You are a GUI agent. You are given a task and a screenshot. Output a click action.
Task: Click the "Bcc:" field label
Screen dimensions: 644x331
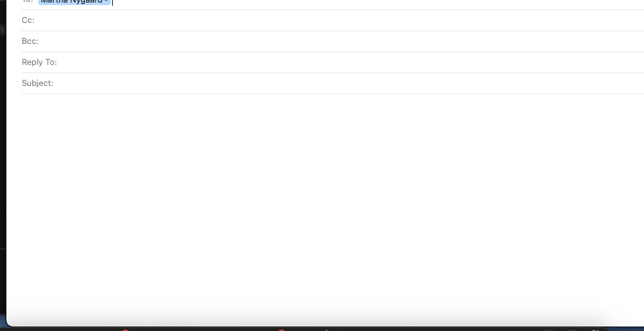pos(30,41)
